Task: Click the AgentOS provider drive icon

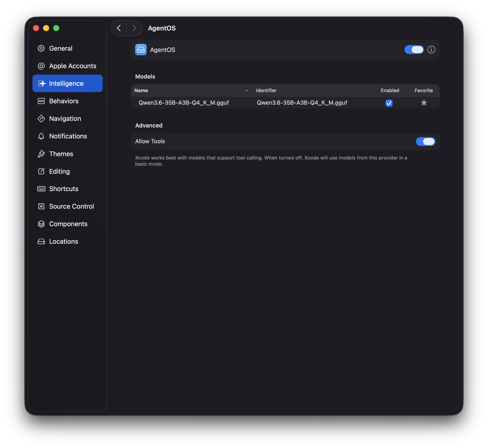Action: pos(141,50)
